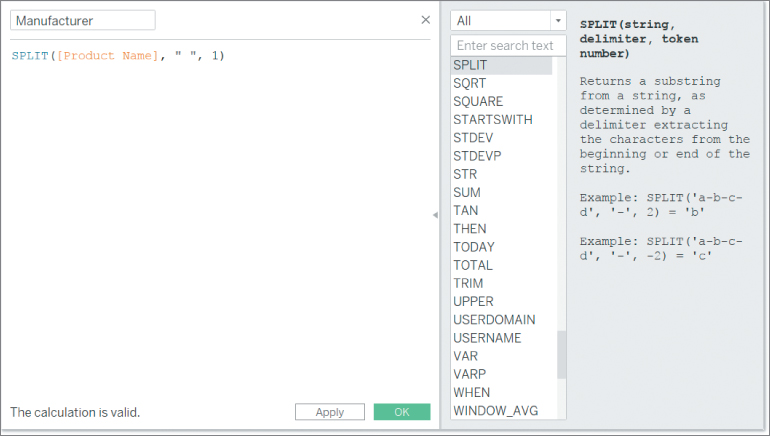Image resolution: width=770 pixels, height=436 pixels.
Task: Collapse the function reference panel arrow
Action: pyautogui.click(x=435, y=215)
